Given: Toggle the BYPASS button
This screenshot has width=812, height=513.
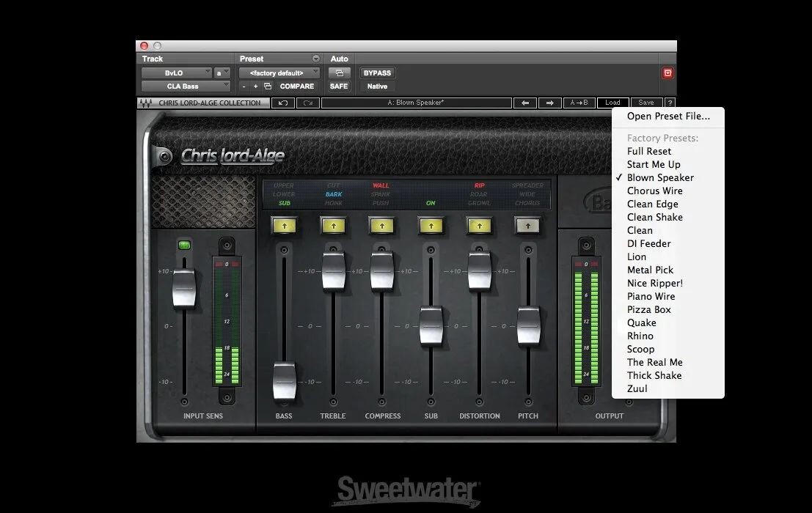Looking at the screenshot, I should (377, 73).
